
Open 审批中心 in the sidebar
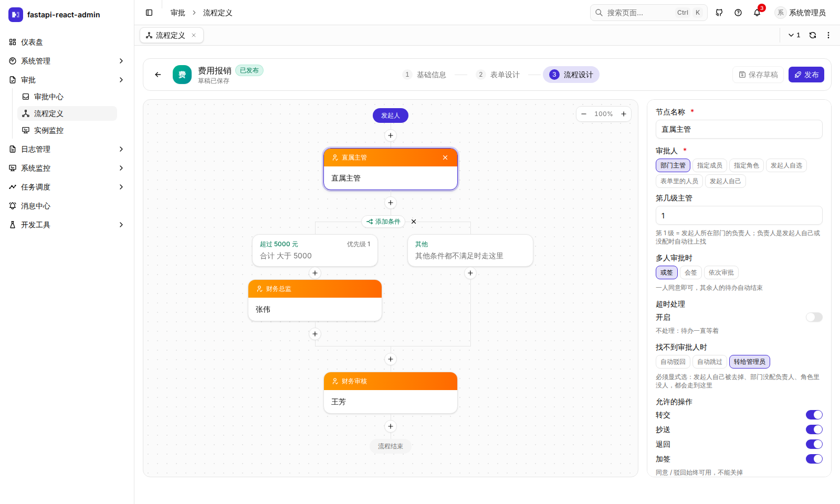point(67,97)
